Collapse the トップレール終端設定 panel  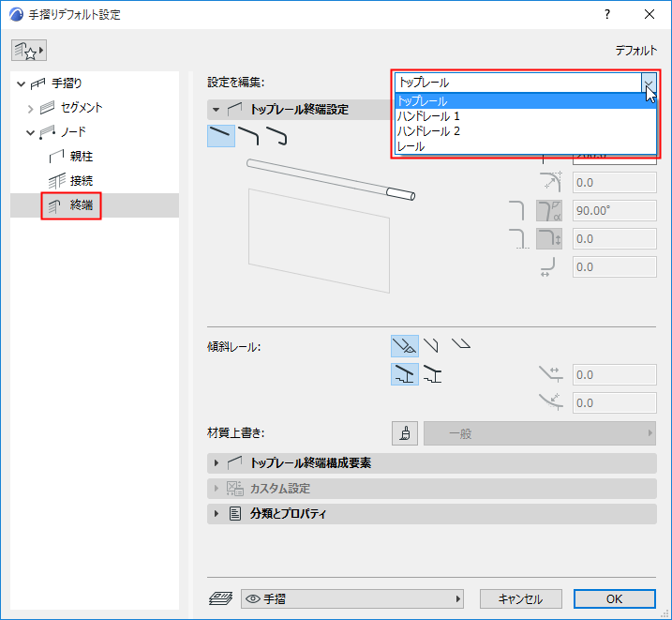click(216, 110)
